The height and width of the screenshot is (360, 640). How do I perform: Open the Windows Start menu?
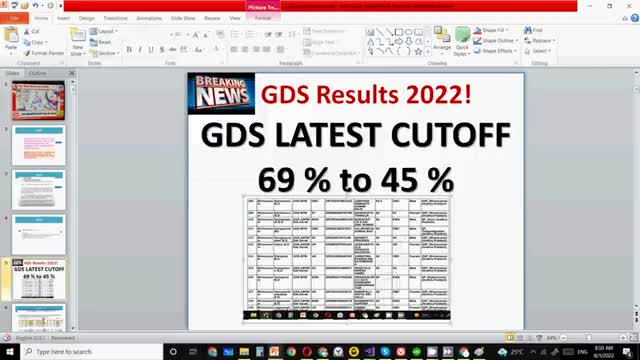click(x=10, y=351)
